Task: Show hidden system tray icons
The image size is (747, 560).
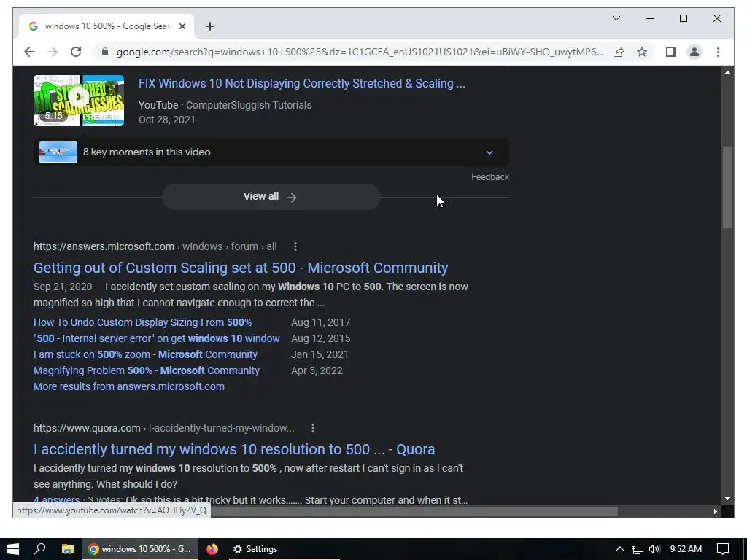Action: coord(620,549)
